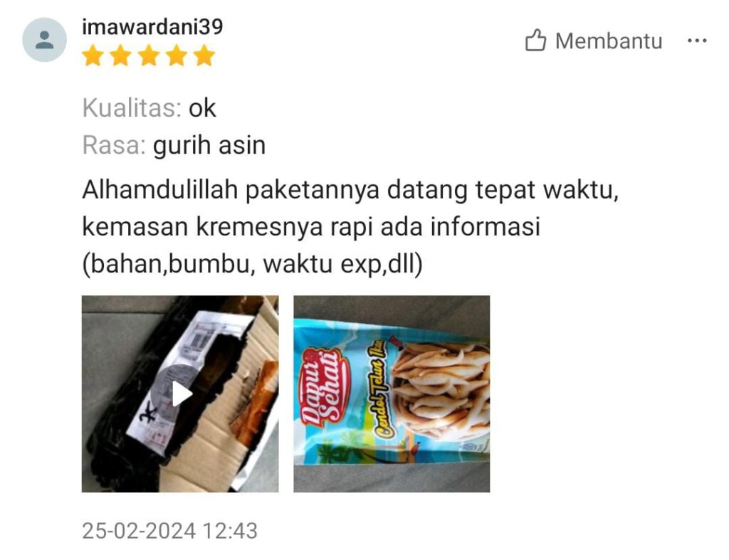This screenshot has height=560, width=729.
Task: Click the reviewer's profile avatar icon
Action: coord(45,40)
